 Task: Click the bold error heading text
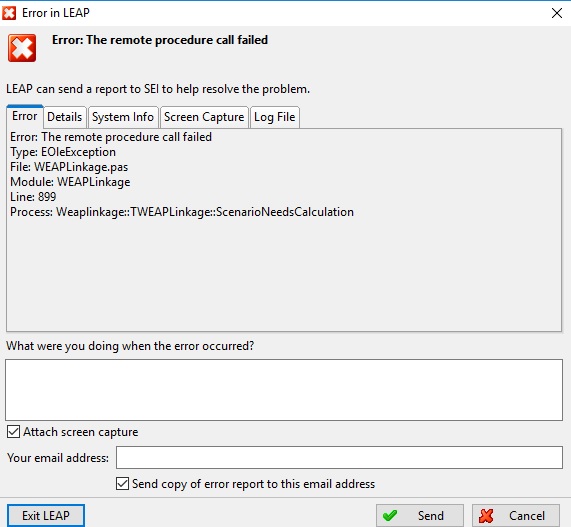[x=160, y=40]
